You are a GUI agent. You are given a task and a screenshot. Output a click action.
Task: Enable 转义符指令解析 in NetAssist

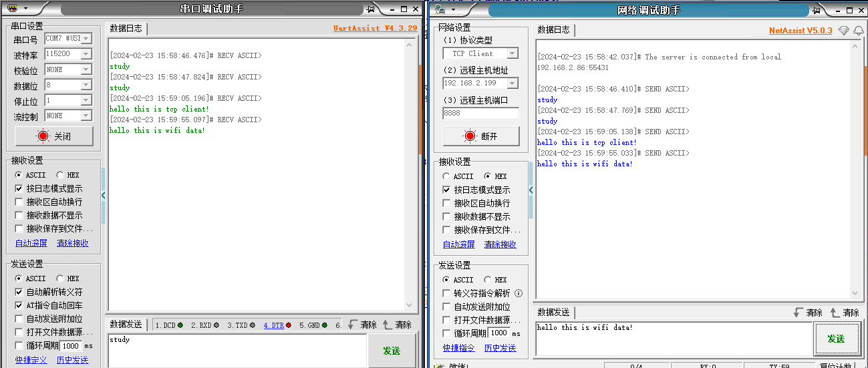coord(446,293)
